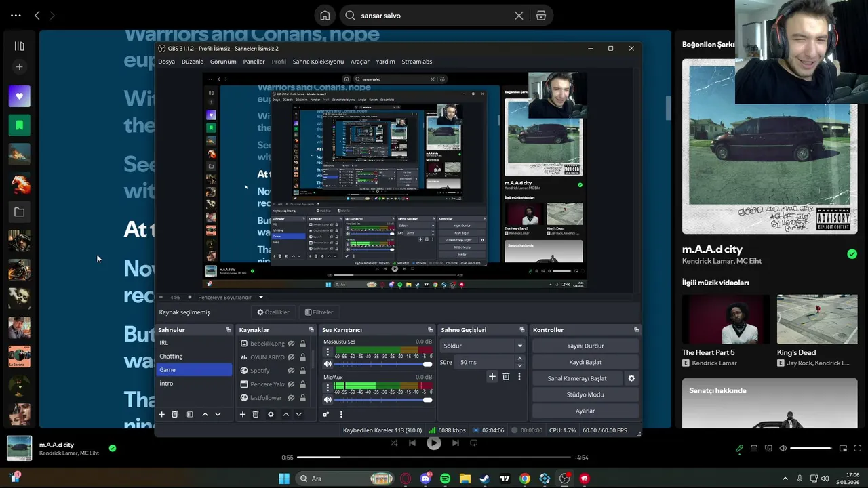This screenshot has height=488, width=868.
Task: Navigate back in Spotify
Action: coord(37,15)
